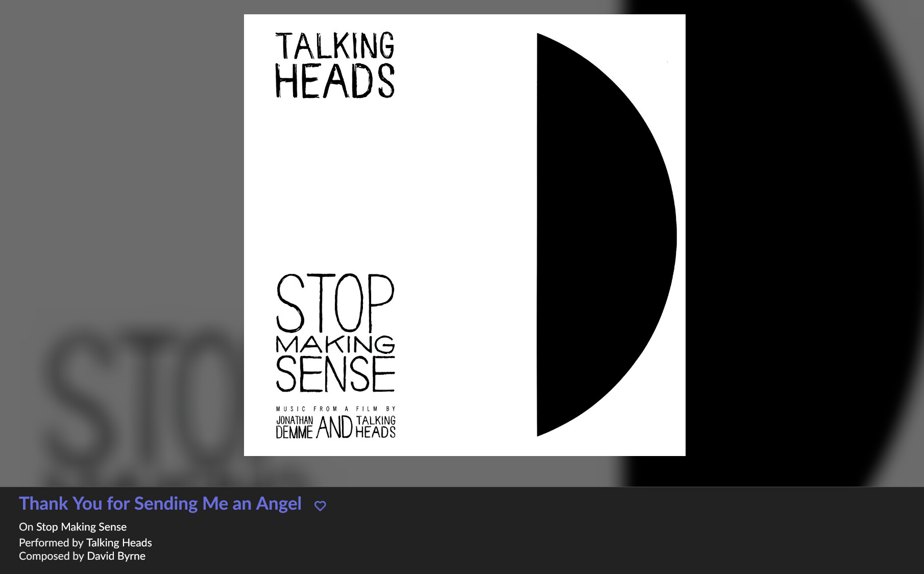Open the Stop Making Sense album link
The height and width of the screenshot is (574, 924).
[81, 527]
